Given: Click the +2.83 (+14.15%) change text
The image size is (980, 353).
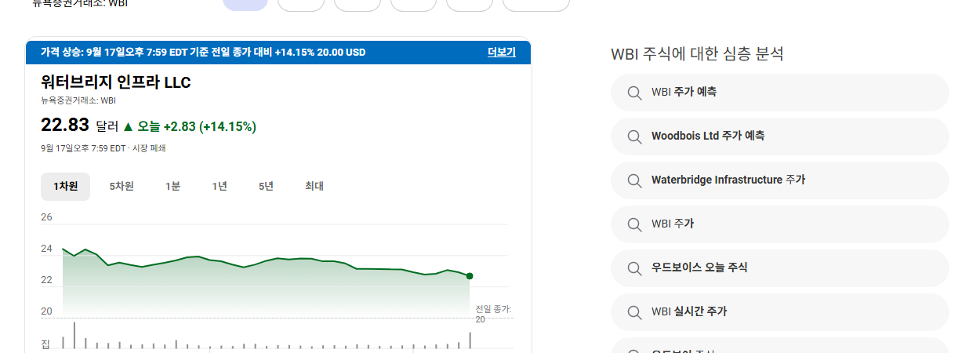Looking at the screenshot, I should [210, 126].
